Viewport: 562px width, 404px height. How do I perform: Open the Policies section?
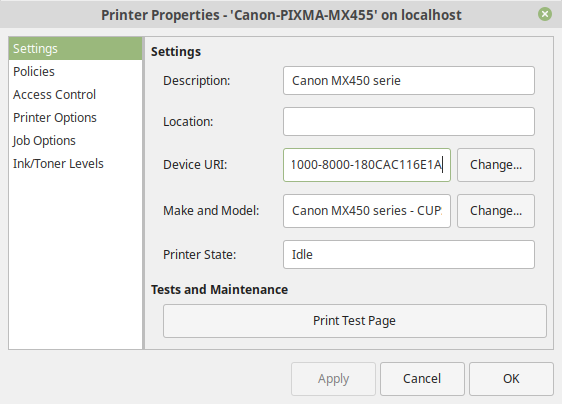76,72
